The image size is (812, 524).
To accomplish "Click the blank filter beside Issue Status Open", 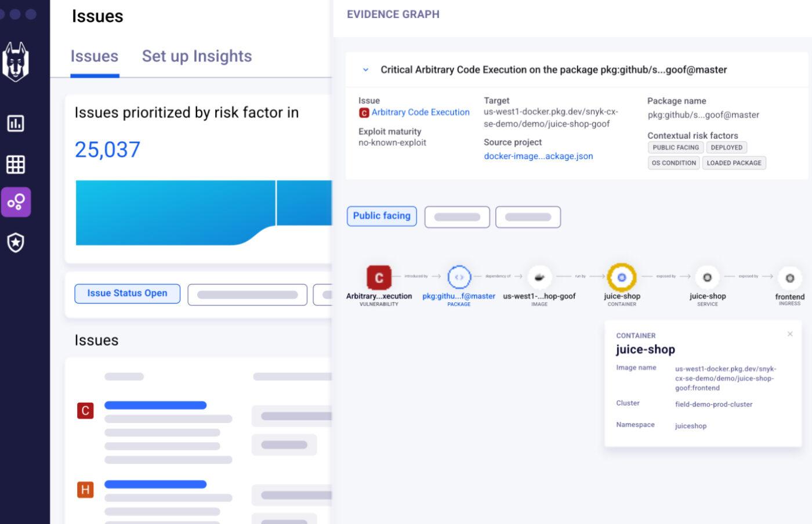I will tap(247, 295).
